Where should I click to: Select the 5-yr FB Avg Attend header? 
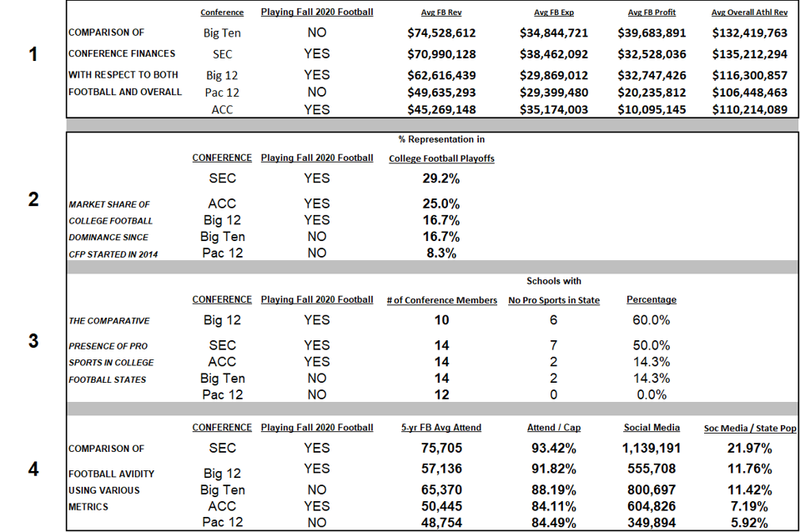tap(441, 428)
